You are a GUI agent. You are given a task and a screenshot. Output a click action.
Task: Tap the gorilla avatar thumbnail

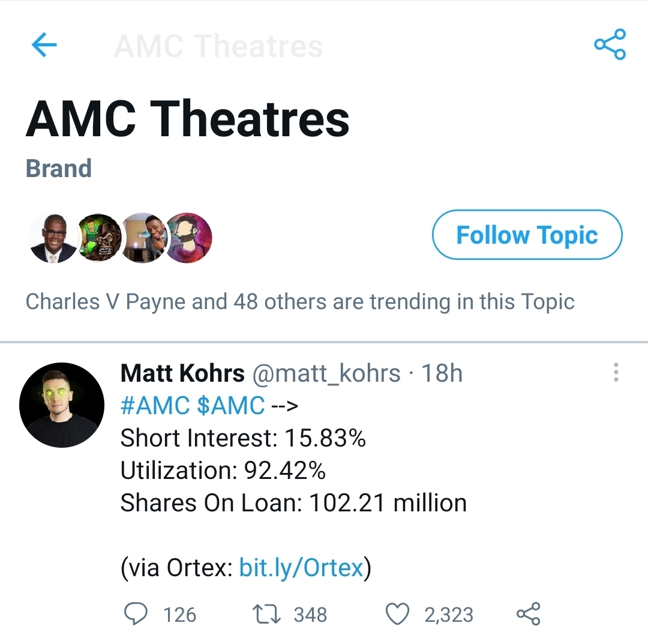pyautogui.click(x=99, y=238)
